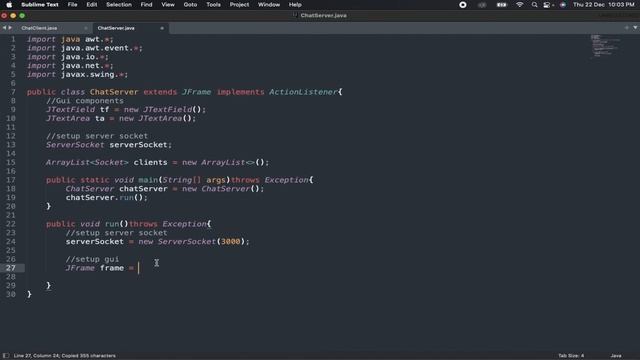
Task: Click line number 7 in gutter
Action: click(x=13, y=92)
